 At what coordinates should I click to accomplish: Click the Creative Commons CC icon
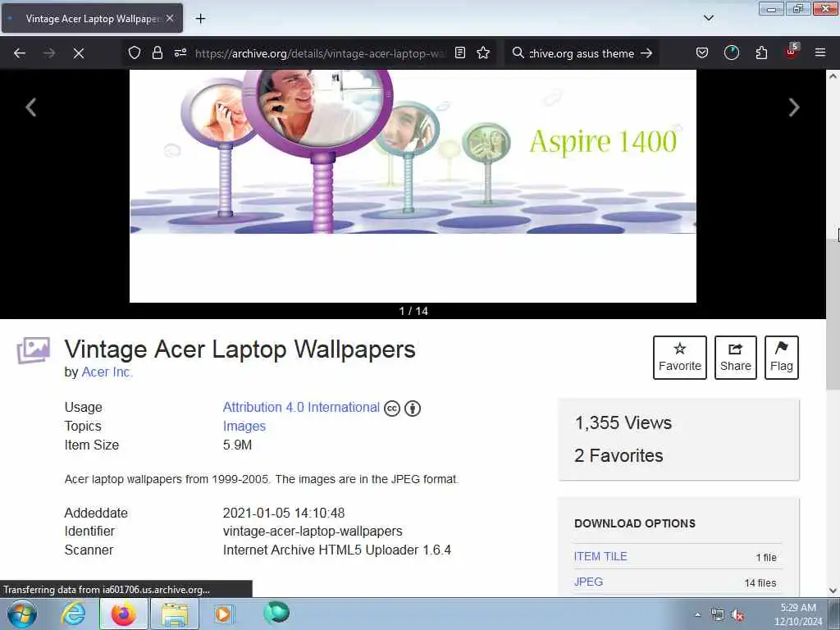pyautogui.click(x=392, y=409)
